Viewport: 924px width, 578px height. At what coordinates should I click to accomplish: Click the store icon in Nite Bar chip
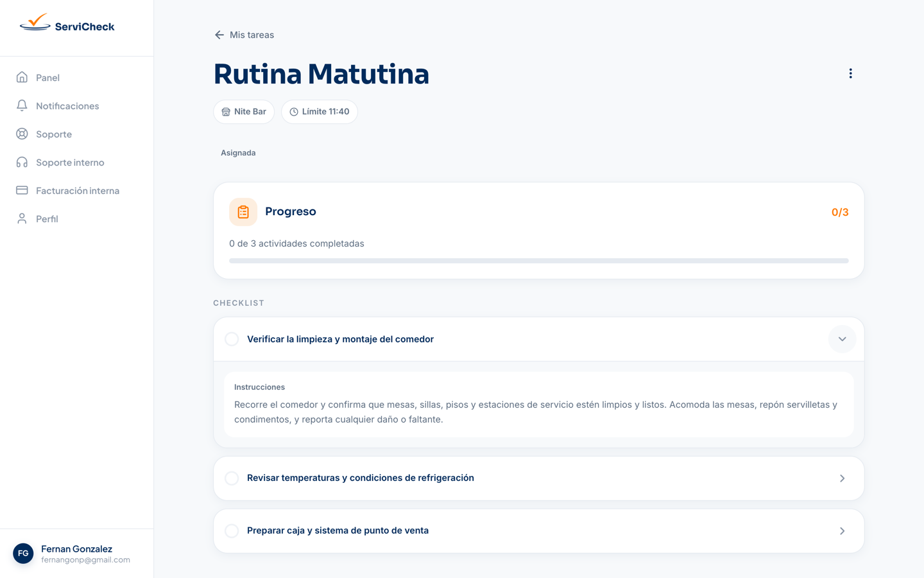[226, 112]
